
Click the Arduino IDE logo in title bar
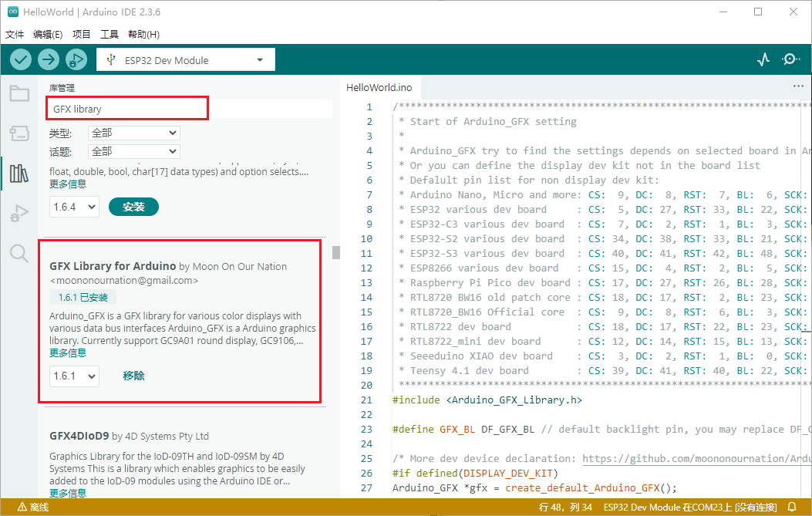point(13,12)
